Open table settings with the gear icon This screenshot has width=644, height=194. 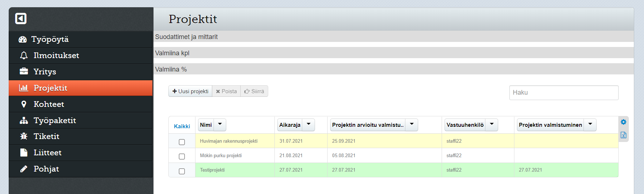[623, 122]
